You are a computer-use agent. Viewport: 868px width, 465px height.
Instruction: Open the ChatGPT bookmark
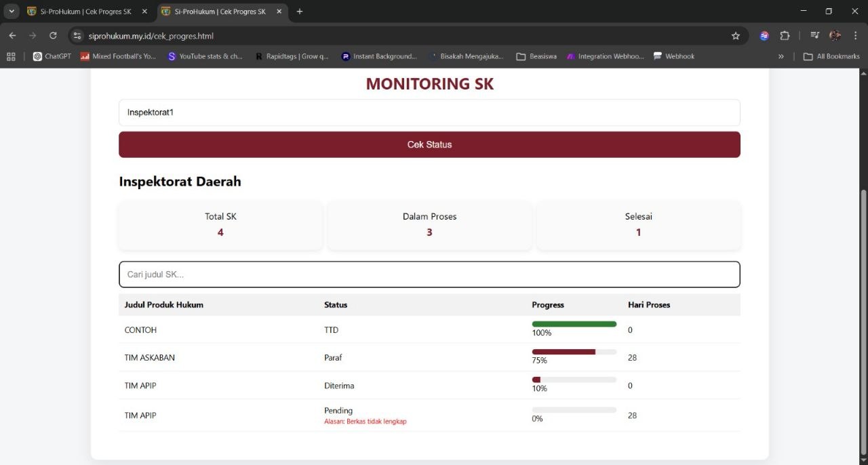[51, 56]
